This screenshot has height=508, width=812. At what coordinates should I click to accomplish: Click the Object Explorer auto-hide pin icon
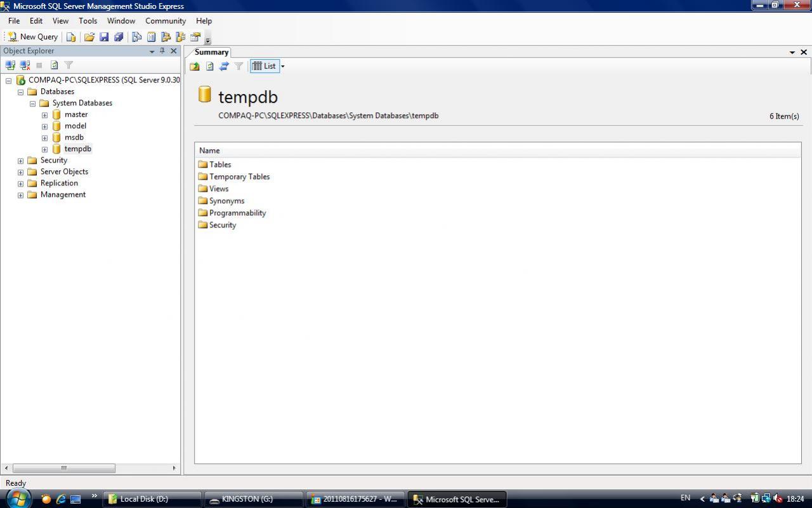click(x=162, y=51)
